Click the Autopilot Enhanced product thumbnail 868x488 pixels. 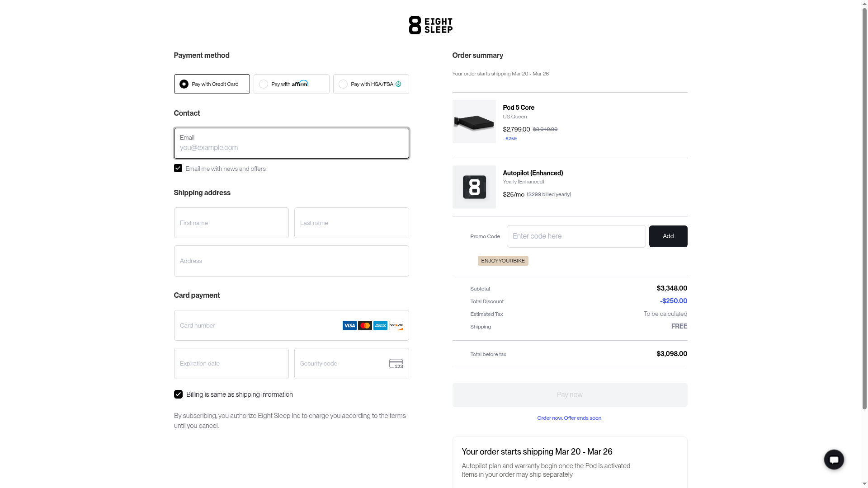(474, 187)
